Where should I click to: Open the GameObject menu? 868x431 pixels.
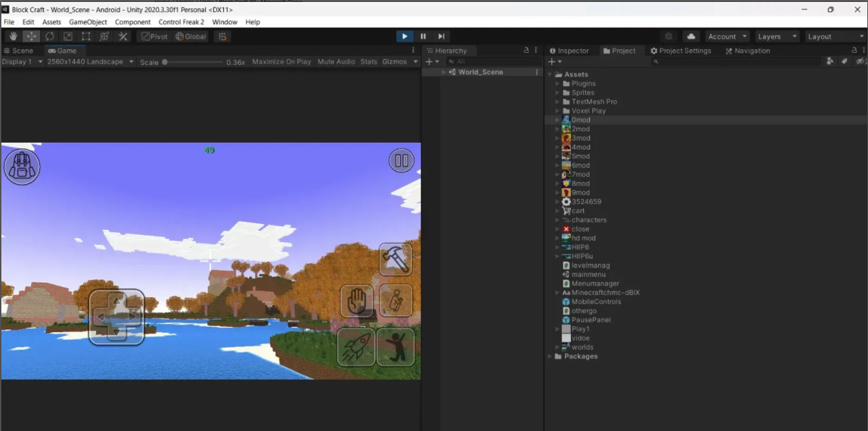coord(88,22)
